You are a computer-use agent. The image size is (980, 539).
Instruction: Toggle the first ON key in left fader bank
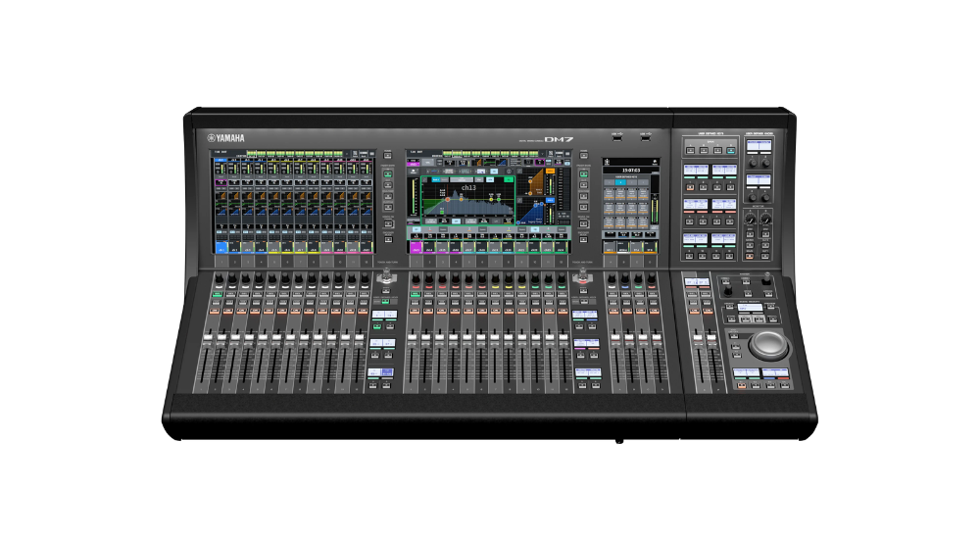(x=215, y=311)
